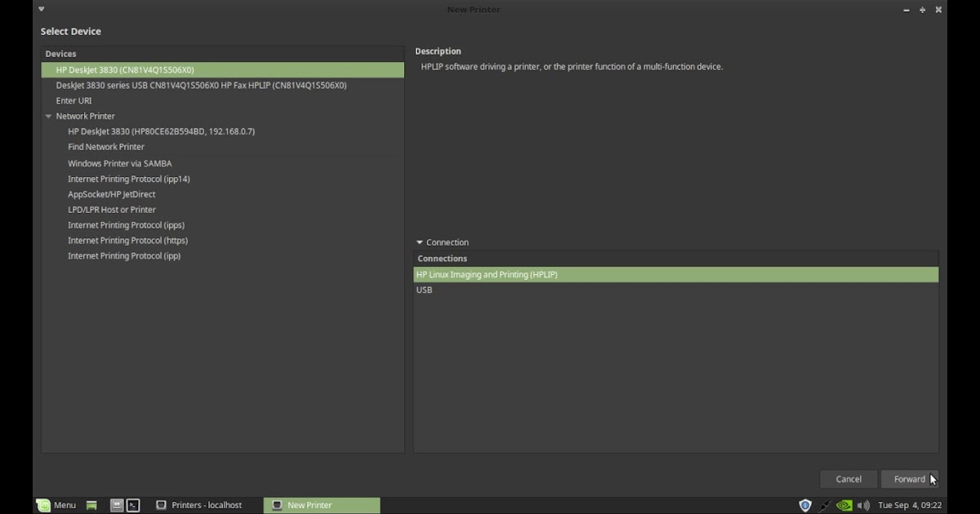Click the Connections column header

tap(676, 259)
